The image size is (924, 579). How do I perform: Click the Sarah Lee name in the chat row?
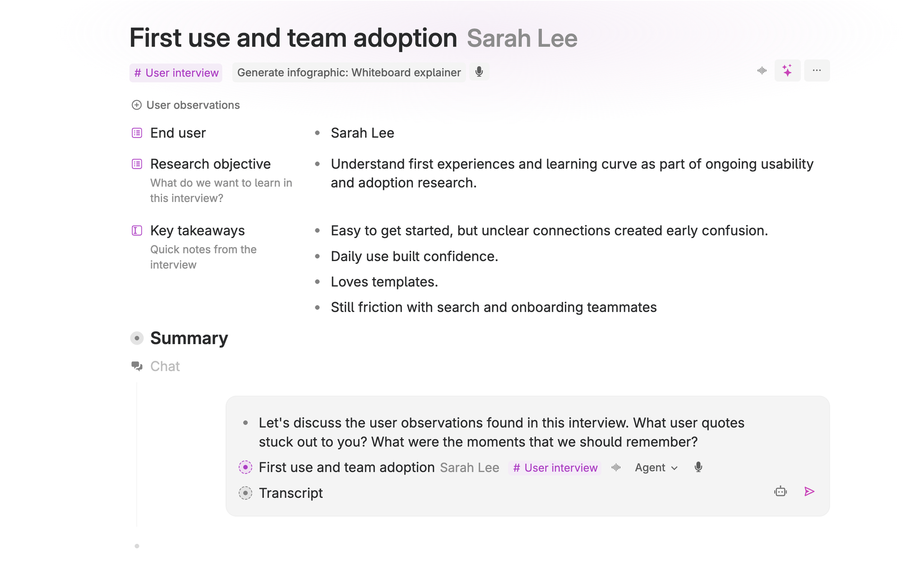469,468
